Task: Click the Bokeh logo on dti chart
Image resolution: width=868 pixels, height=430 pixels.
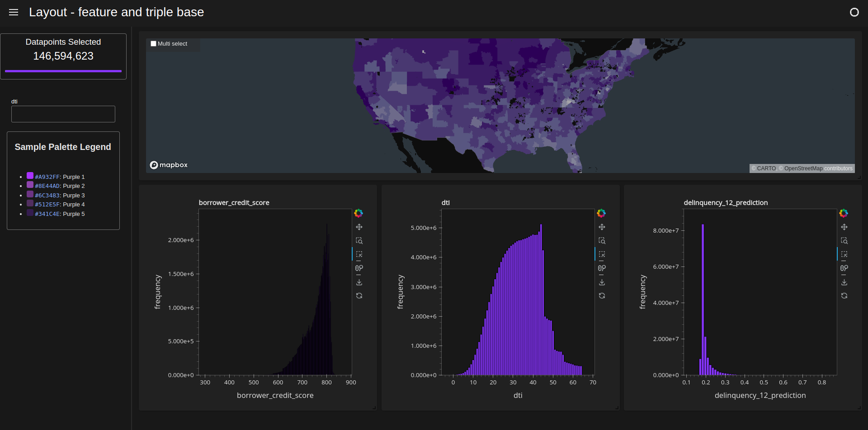Action: point(601,213)
